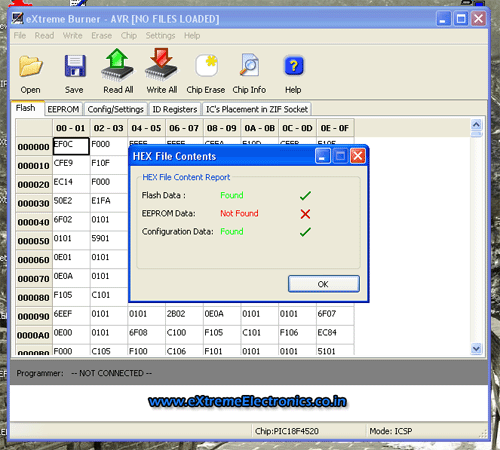Select the cell 2B02 in row 000090
The width and height of the screenshot is (500, 450).
tap(184, 316)
